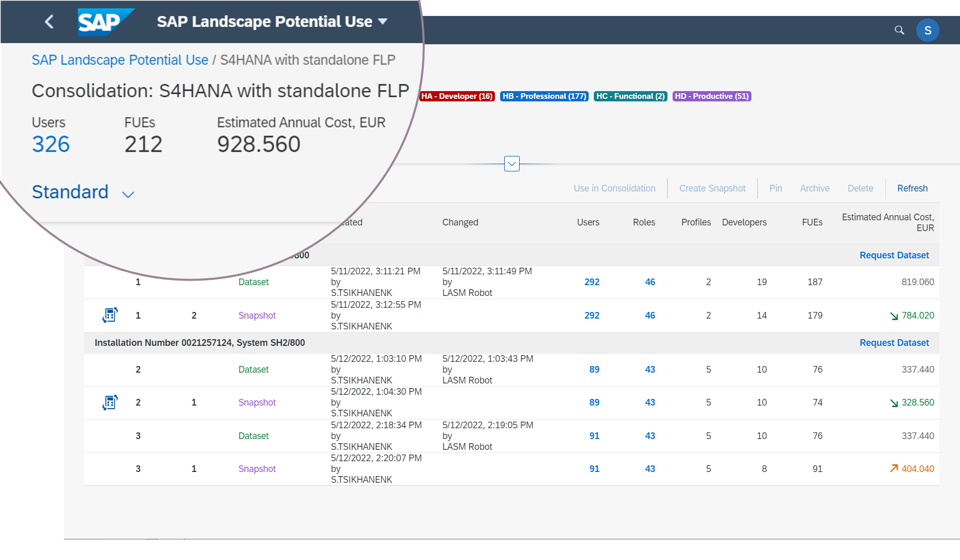Image resolution: width=960 pixels, height=560 pixels.
Task: Click consolidation icon on Snapshot 784.020 row
Action: click(110, 315)
